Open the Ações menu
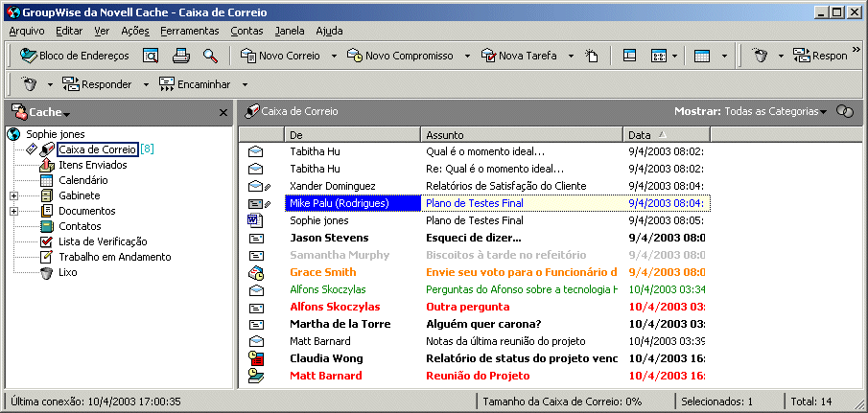Viewport: 868px width, 413px height. (135, 31)
